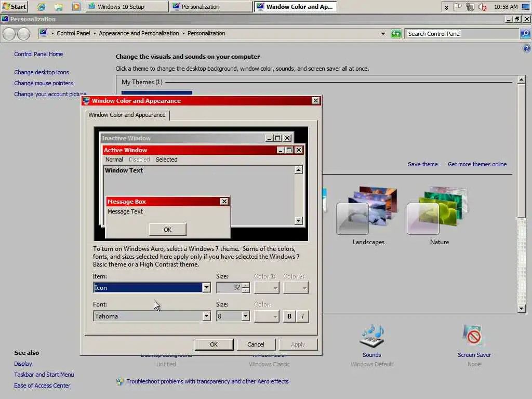Image resolution: width=532 pixels, height=399 pixels.
Task: Click Normal menu item in preview
Action: [x=114, y=159]
